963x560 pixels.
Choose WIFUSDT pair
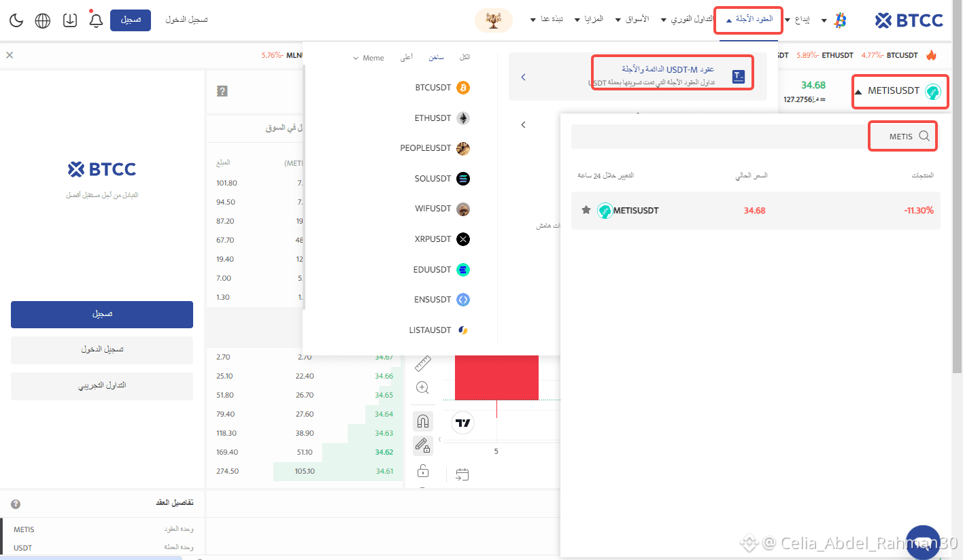coord(442,209)
